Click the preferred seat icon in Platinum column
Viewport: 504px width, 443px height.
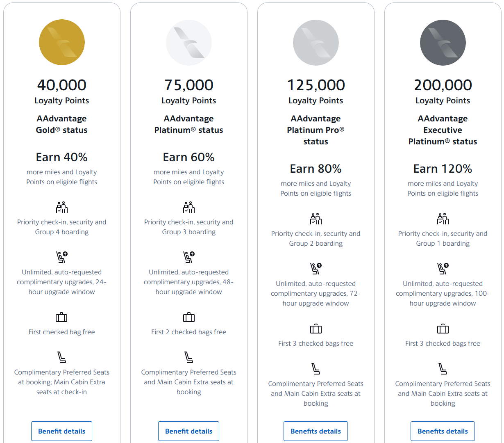pos(188,357)
